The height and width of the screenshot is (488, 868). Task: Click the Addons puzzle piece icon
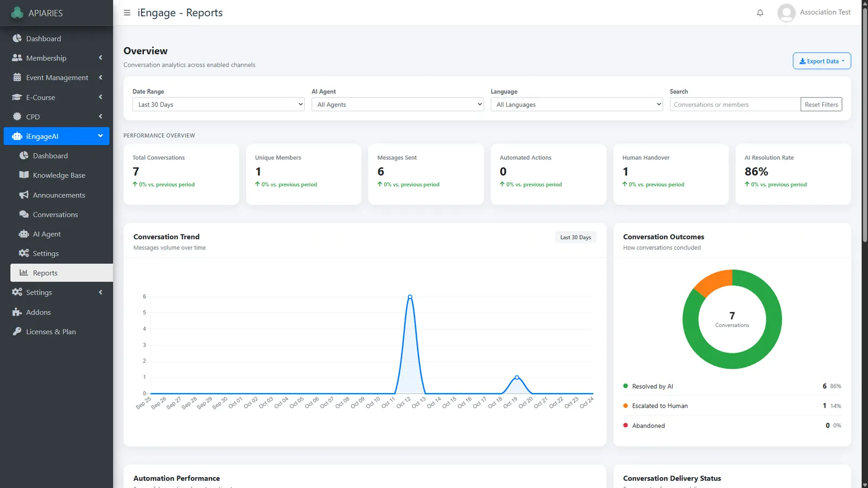[17, 312]
